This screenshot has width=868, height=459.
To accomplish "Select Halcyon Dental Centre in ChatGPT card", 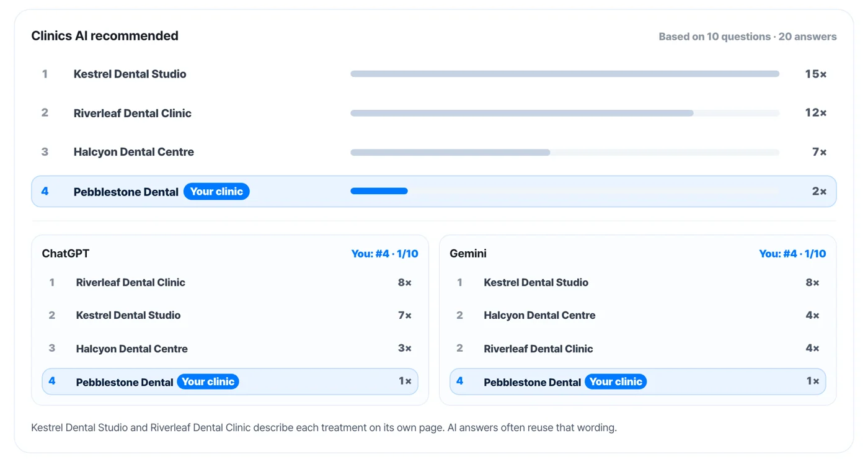I will point(230,349).
